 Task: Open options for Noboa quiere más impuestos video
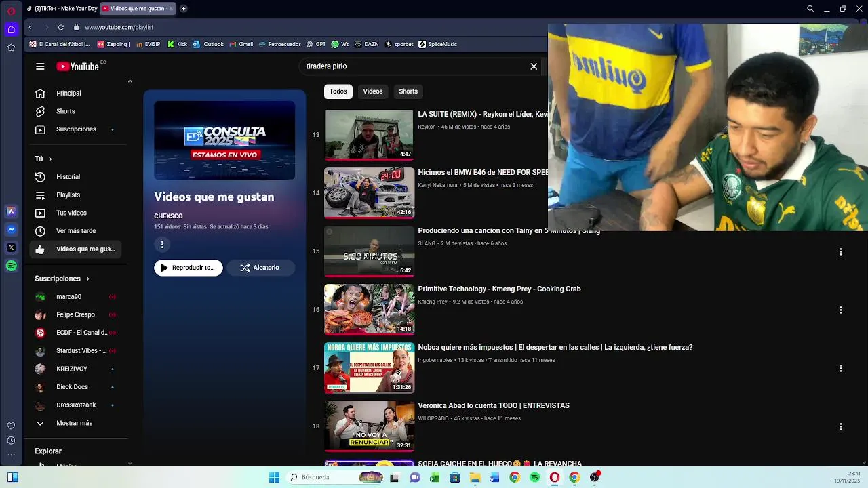(x=840, y=368)
